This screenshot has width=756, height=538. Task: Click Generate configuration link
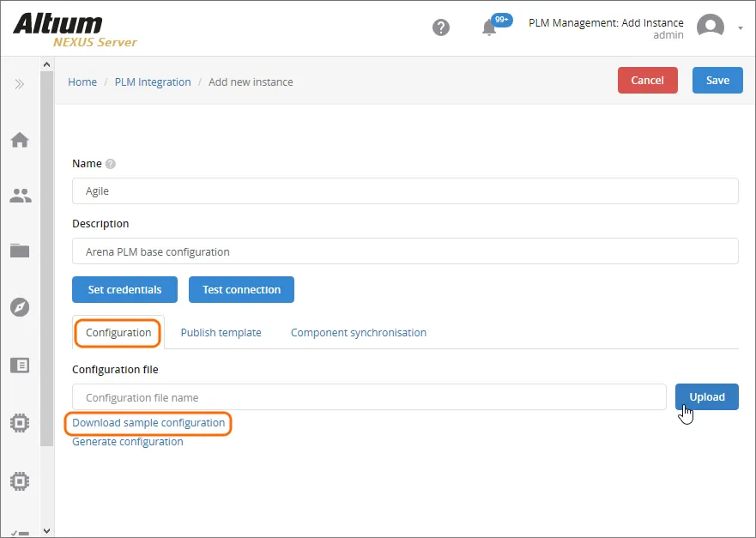(x=128, y=442)
